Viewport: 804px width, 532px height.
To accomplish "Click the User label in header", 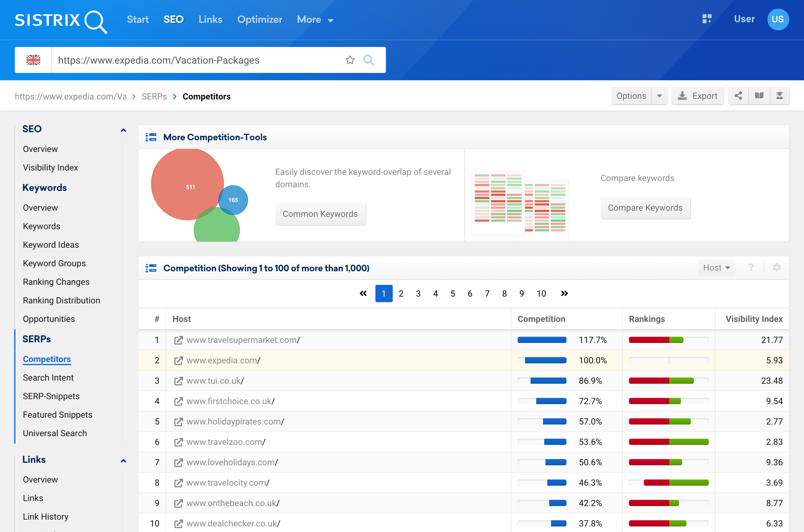I will point(744,19).
